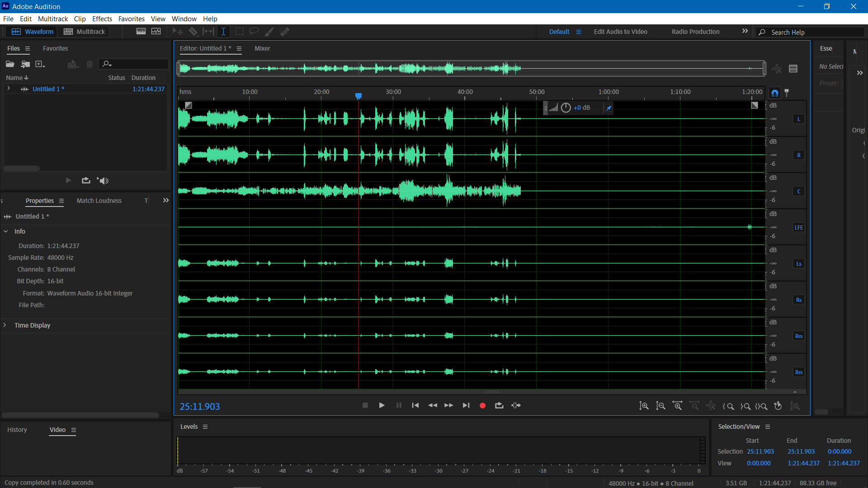The width and height of the screenshot is (868, 488).
Task: Toggle Loop Playback in Files panel
Action: [86, 181]
